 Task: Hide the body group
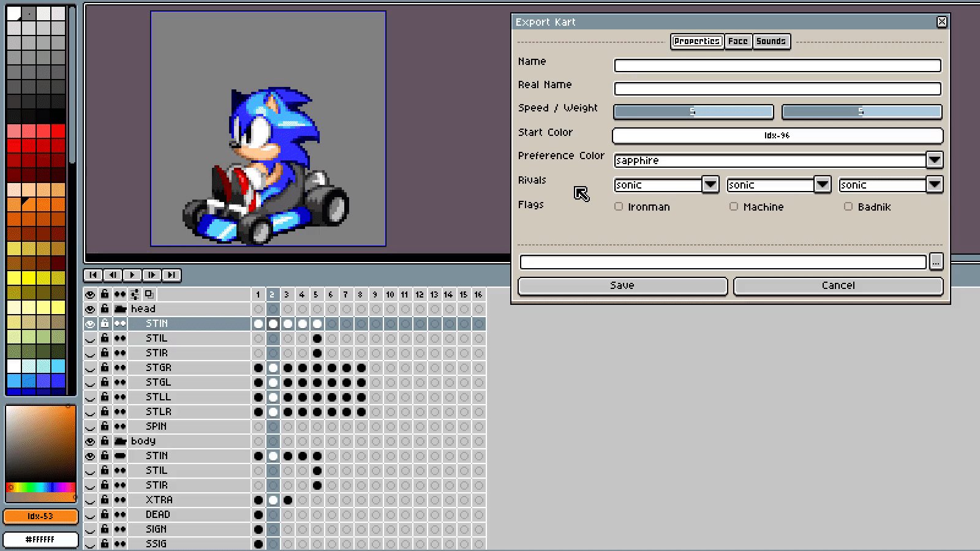pos(90,441)
